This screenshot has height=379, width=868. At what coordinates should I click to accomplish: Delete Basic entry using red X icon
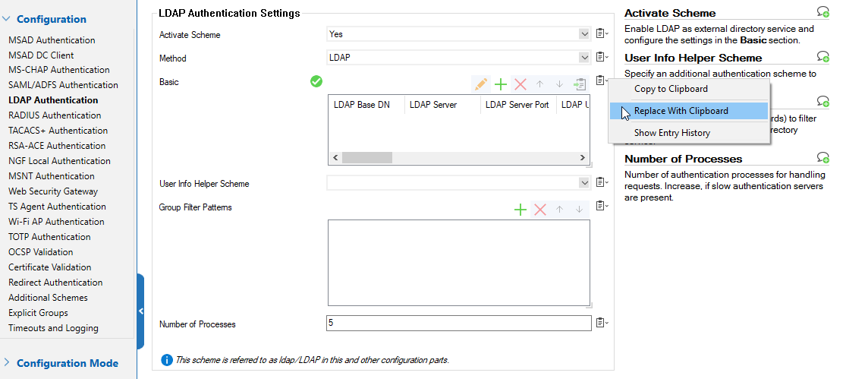click(x=520, y=84)
